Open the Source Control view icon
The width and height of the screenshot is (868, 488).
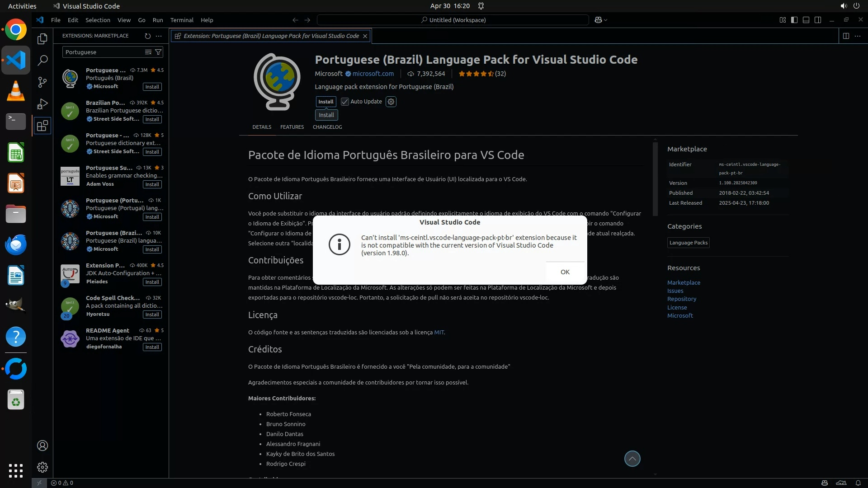[x=42, y=82]
